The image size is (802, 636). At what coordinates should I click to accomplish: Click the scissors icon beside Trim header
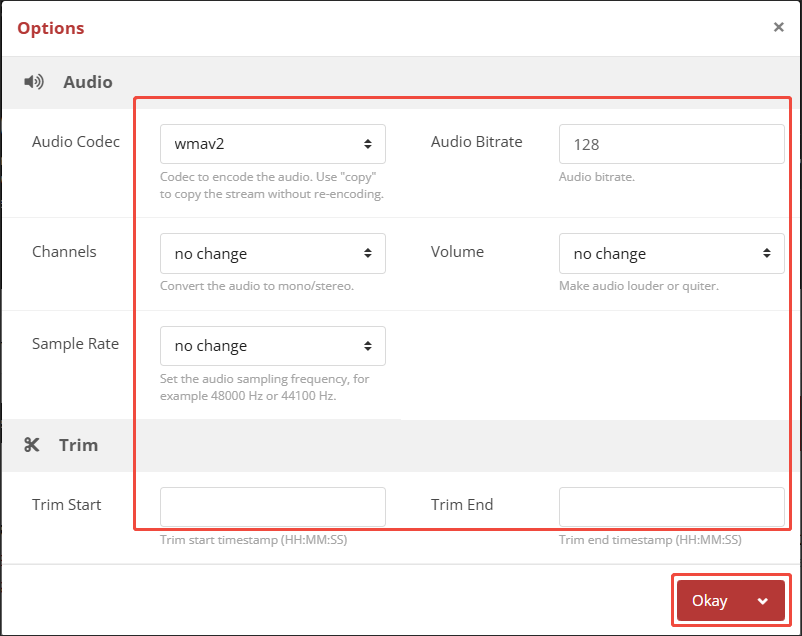(33, 445)
